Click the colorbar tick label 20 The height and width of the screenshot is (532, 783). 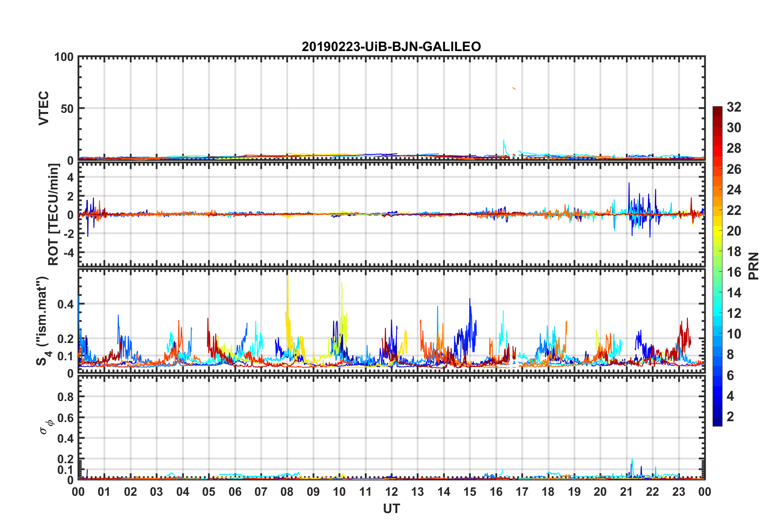coord(734,231)
